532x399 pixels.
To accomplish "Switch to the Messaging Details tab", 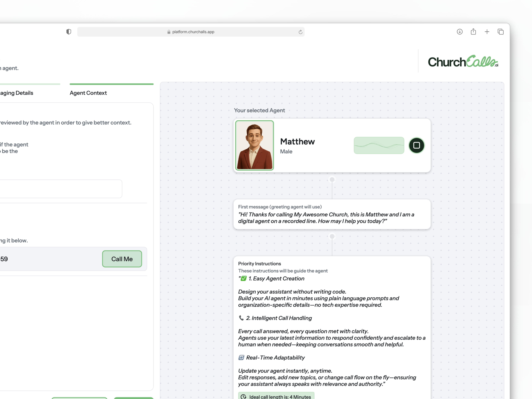I will tap(17, 93).
